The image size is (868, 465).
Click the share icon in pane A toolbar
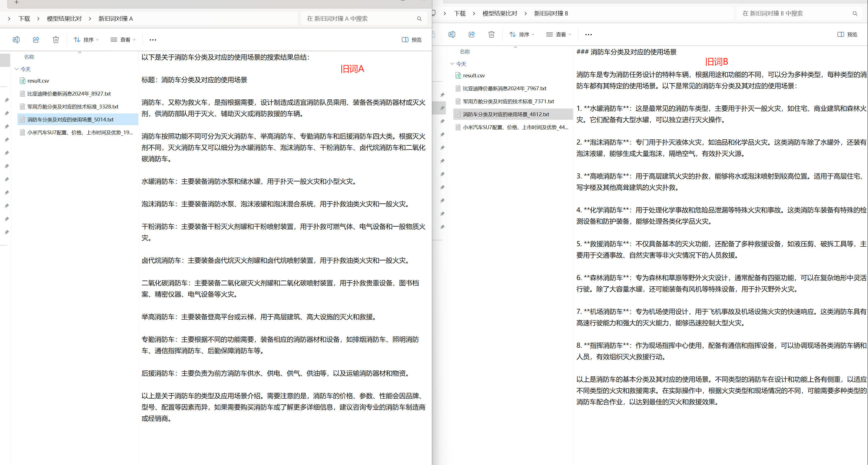click(x=36, y=39)
